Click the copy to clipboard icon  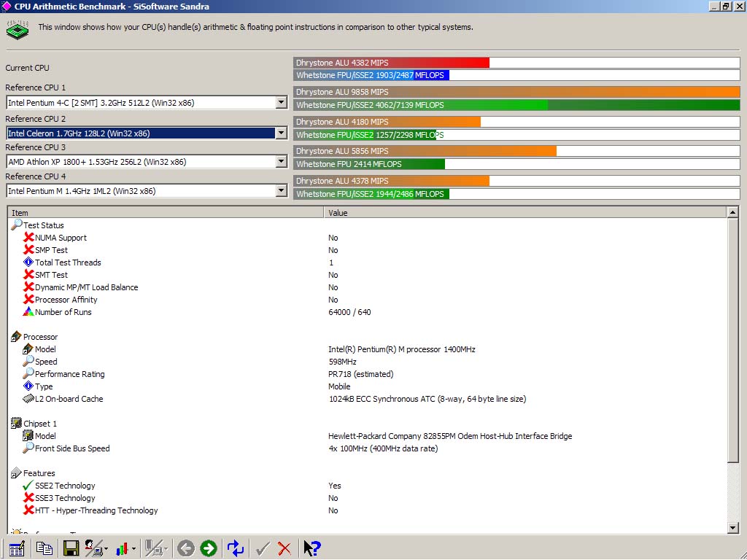[x=44, y=548]
